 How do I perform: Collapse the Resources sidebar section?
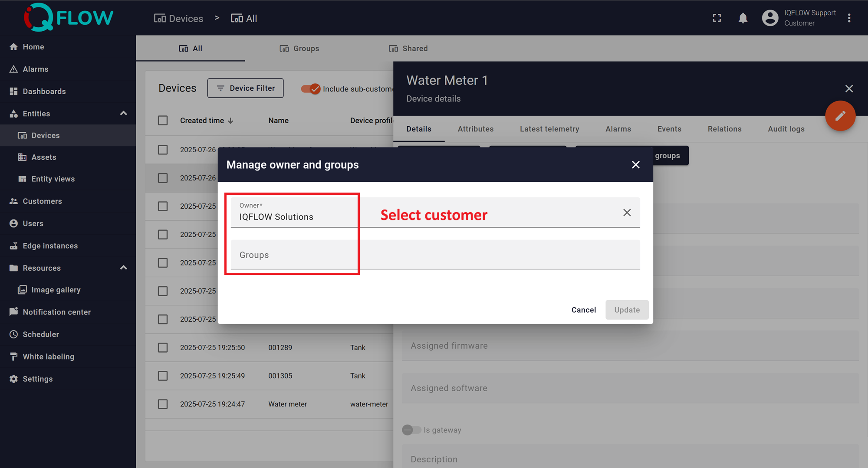pyautogui.click(x=123, y=268)
